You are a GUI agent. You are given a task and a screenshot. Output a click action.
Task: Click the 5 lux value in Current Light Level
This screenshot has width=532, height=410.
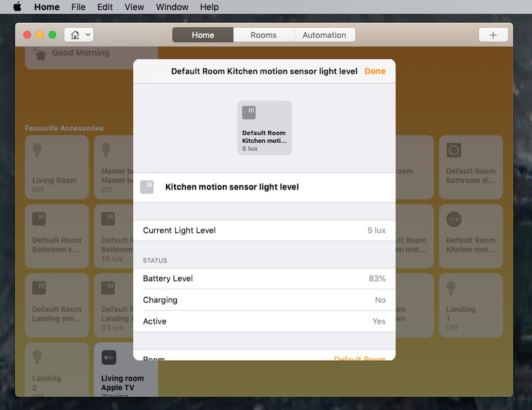[377, 231]
